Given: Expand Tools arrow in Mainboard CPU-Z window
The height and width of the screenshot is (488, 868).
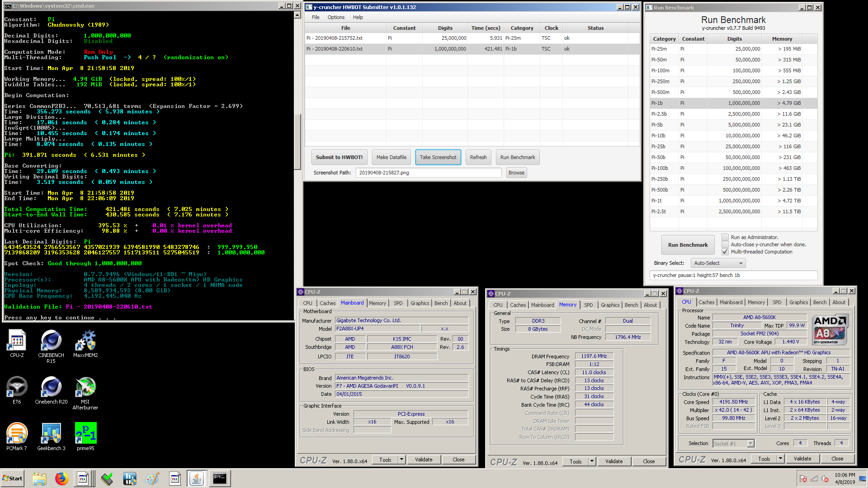Looking at the screenshot, I should pos(401,460).
